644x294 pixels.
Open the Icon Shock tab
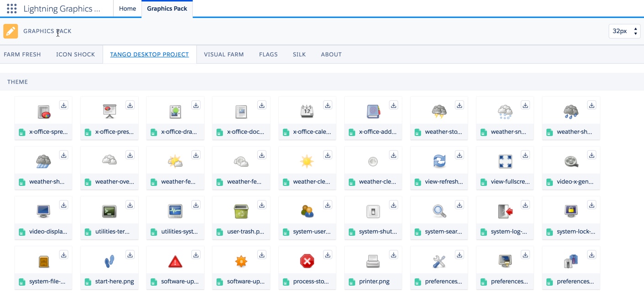coord(76,54)
